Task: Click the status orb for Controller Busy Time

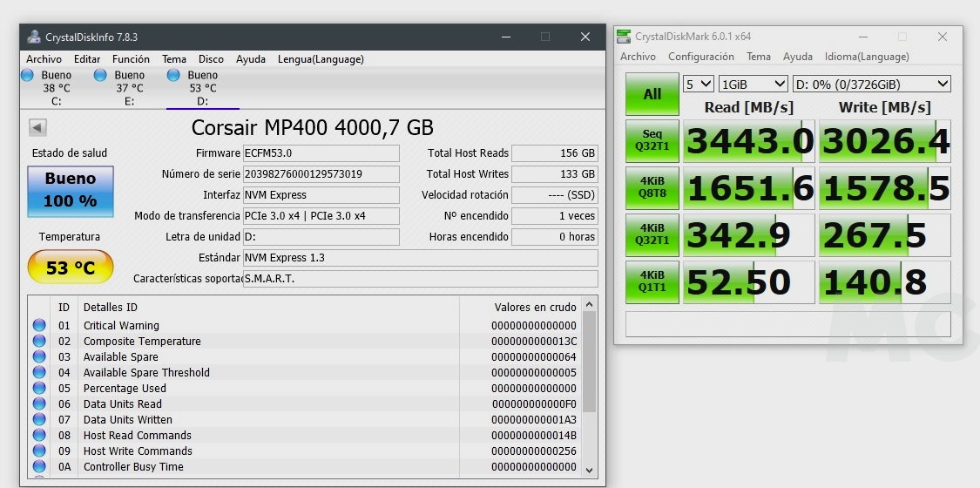Action: pyautogui.click(x=39, y=466)
